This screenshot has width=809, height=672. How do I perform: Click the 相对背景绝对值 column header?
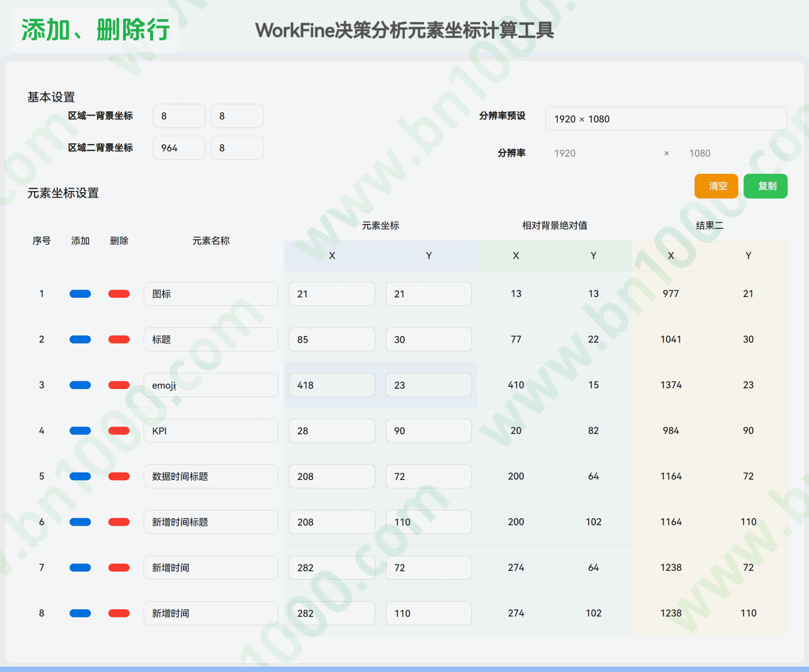pyautogui.click(x=555, y=226)
